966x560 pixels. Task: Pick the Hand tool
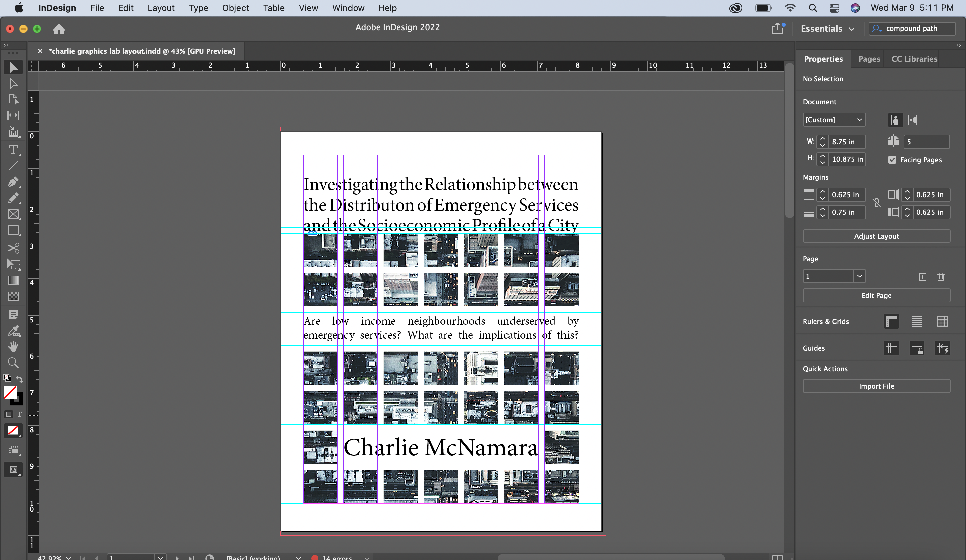(13, 346)
